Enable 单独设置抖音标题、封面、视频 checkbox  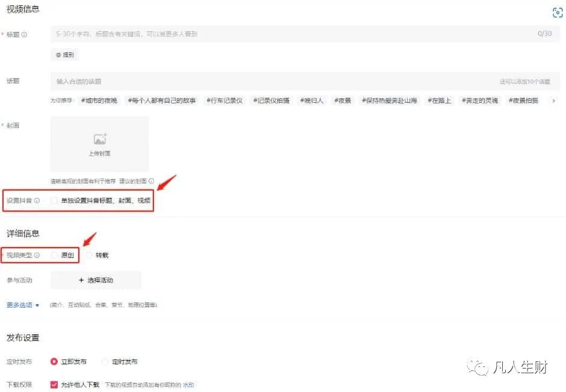[x=54, y=200]
